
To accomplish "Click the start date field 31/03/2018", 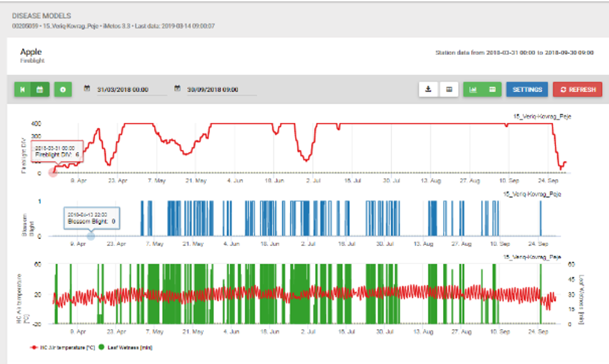I will point(131,89).
